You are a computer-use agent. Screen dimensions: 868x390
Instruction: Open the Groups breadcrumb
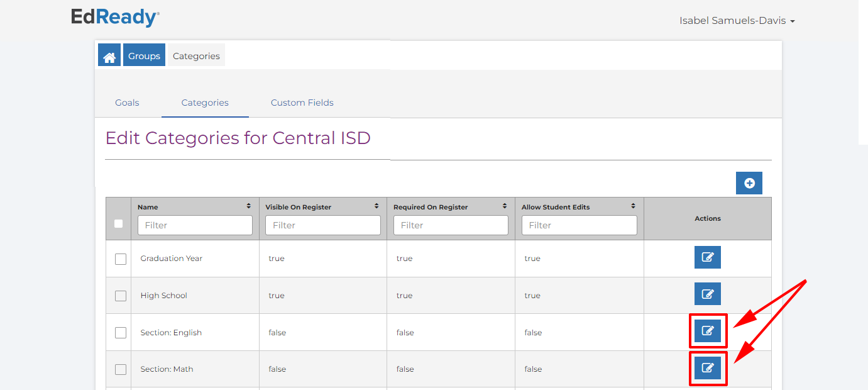144,55
